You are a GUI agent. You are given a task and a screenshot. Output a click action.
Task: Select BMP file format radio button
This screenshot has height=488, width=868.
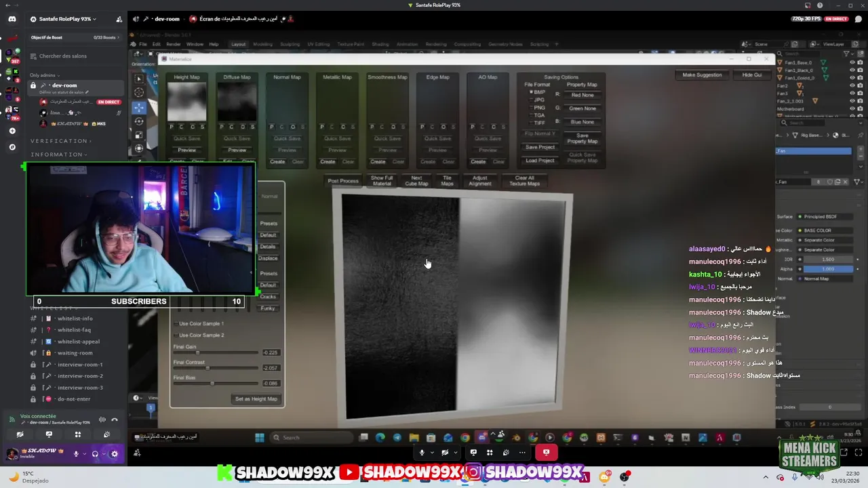coord(531,92)
